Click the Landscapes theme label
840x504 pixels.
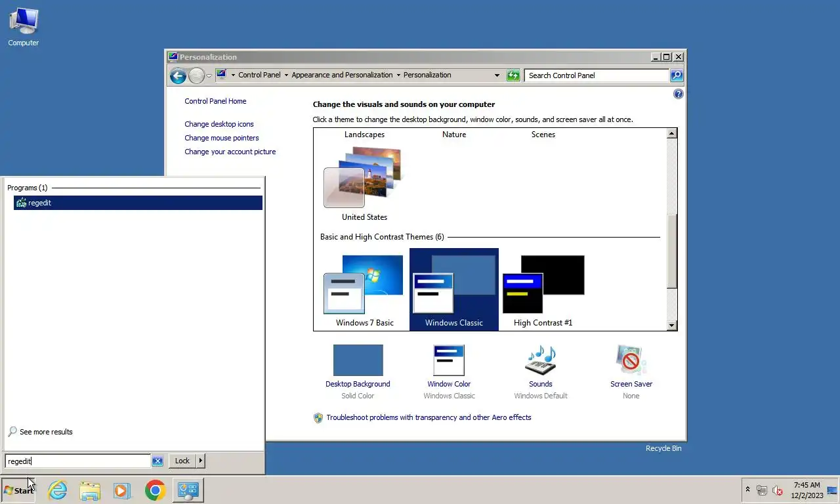tap(364, 135)
